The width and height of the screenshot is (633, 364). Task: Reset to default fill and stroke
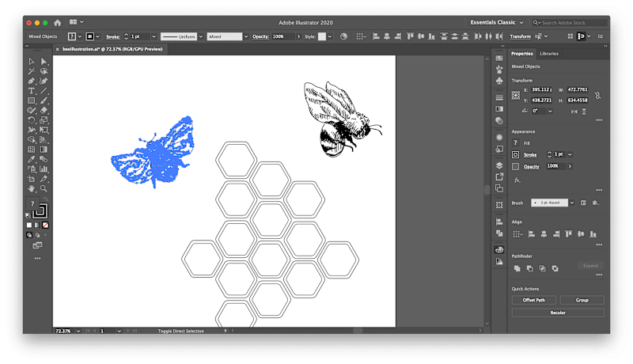(28, 215)
